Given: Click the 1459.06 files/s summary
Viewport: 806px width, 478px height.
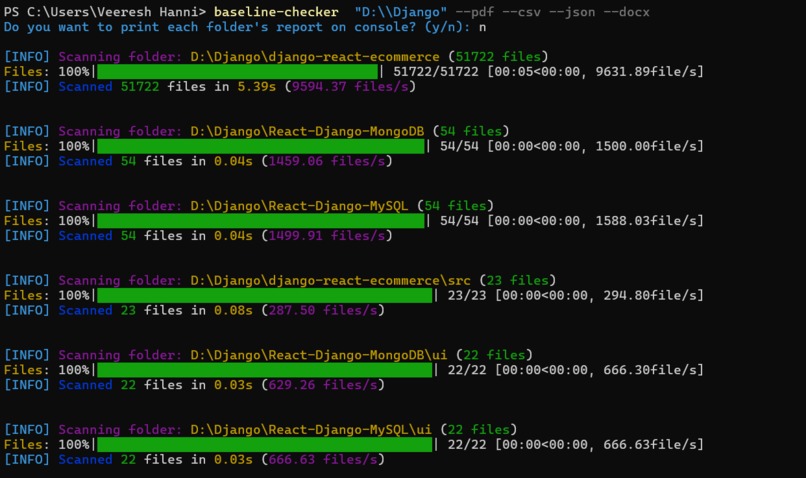Looking at the screenshot, I should [x=327, y=161].
